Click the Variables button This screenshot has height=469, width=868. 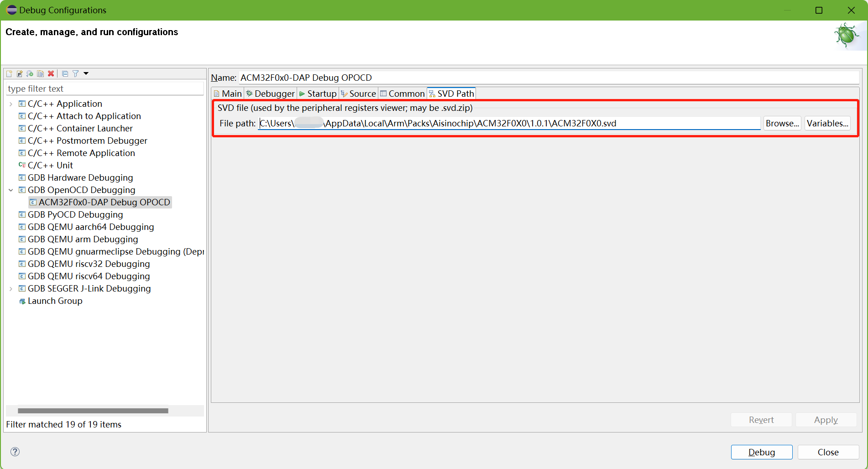coord(827,123)
